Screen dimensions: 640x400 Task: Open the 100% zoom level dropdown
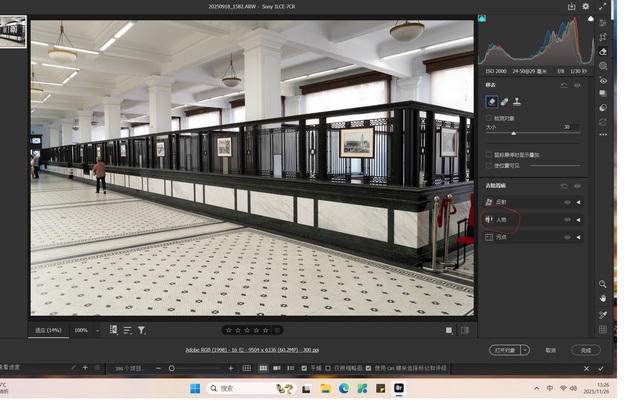point(97,330)
